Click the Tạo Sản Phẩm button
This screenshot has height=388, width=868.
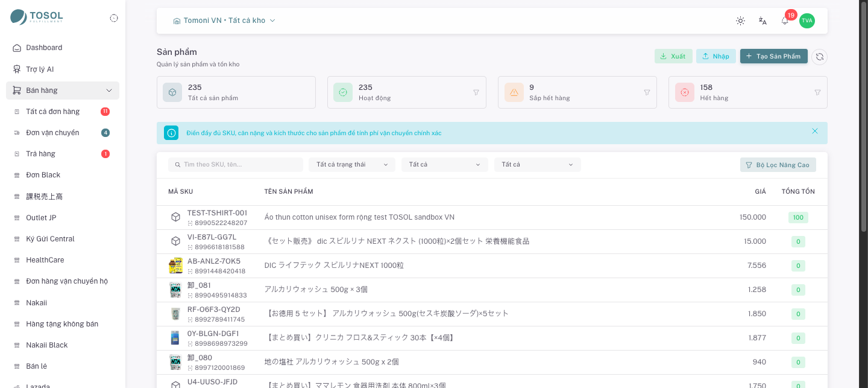coord(774,56)
